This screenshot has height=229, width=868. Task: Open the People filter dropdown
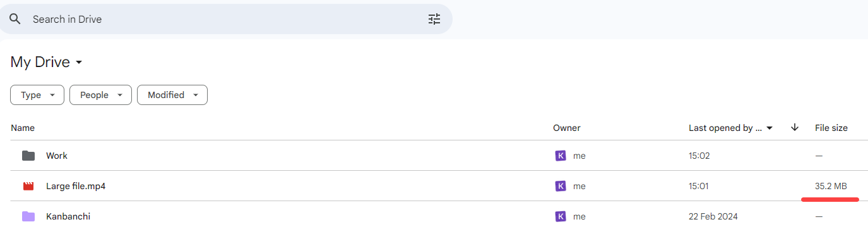(x=100, y=95)
